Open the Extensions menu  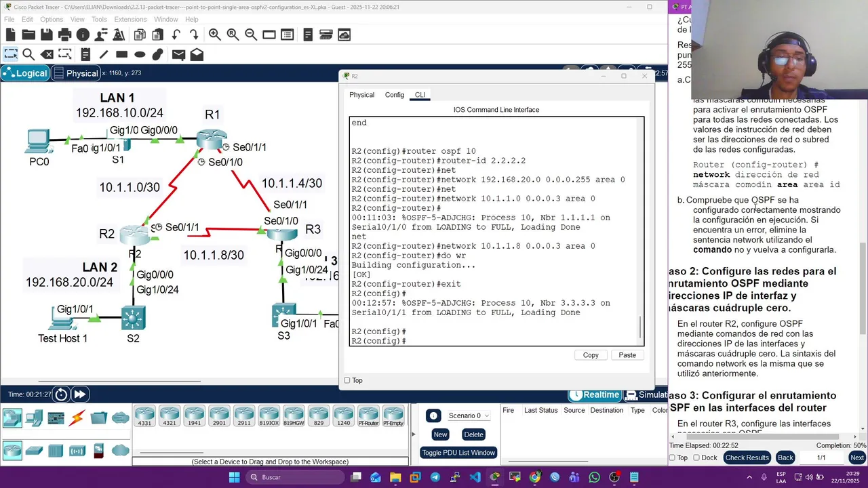point(130,20)
